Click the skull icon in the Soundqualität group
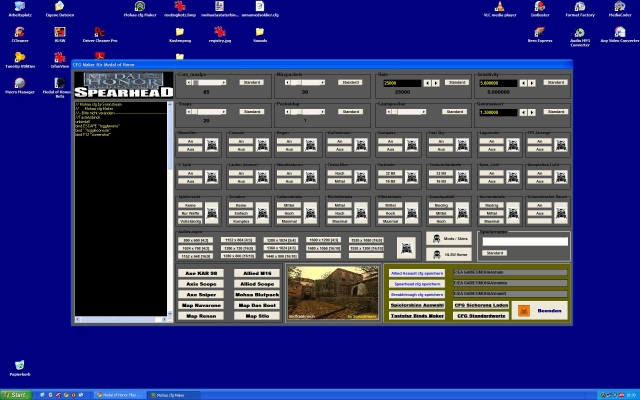The image size is (640, 400). click(462, 213)
